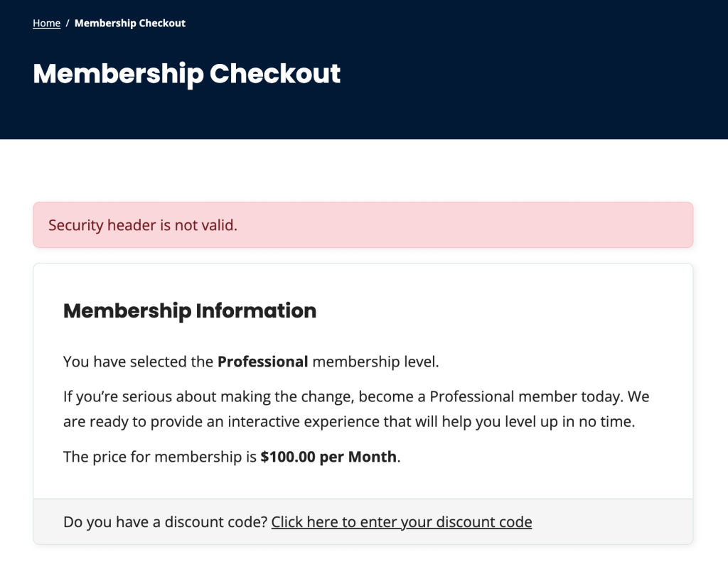Click the bold Professional level name

262,362
